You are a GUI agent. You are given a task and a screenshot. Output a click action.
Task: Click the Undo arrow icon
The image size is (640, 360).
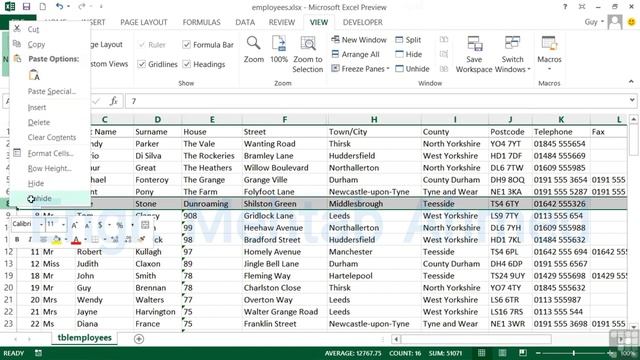click(x=60, y=7)
